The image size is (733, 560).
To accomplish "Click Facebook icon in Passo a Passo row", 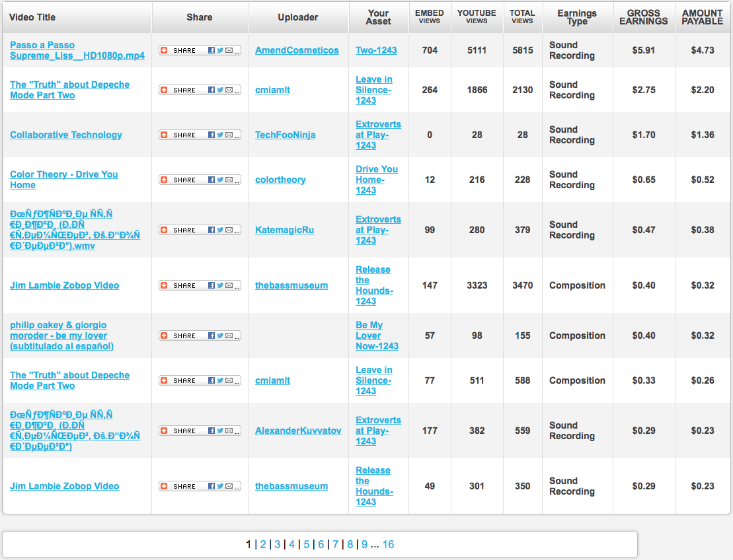I will [x=212, y=50].
